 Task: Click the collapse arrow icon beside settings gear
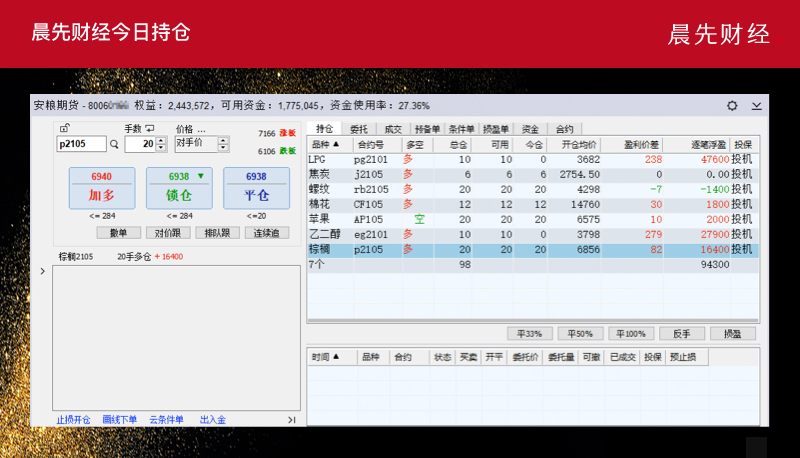(x=757, y=105)
